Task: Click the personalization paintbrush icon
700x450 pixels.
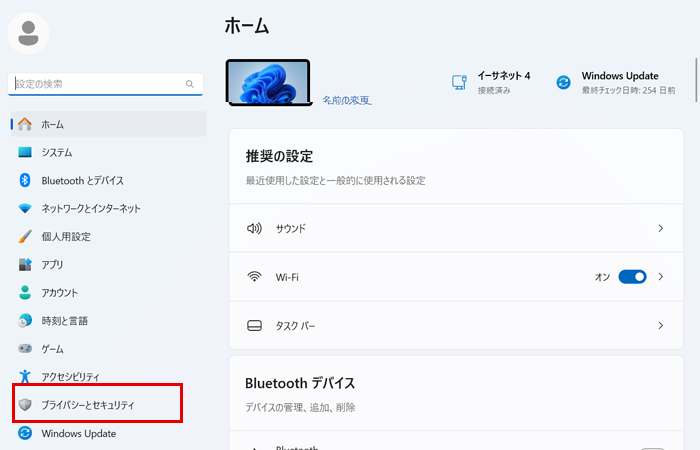Action: [x=25, y=236]
